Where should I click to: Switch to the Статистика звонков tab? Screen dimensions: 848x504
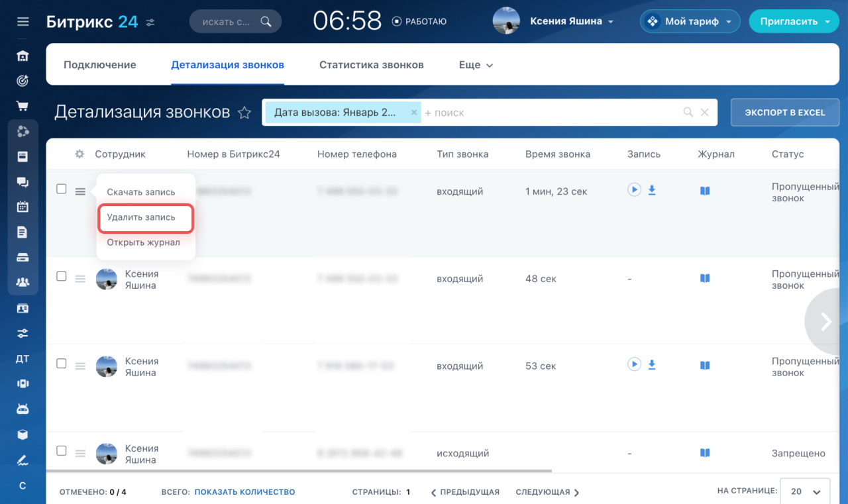click(x=372, y=65)
